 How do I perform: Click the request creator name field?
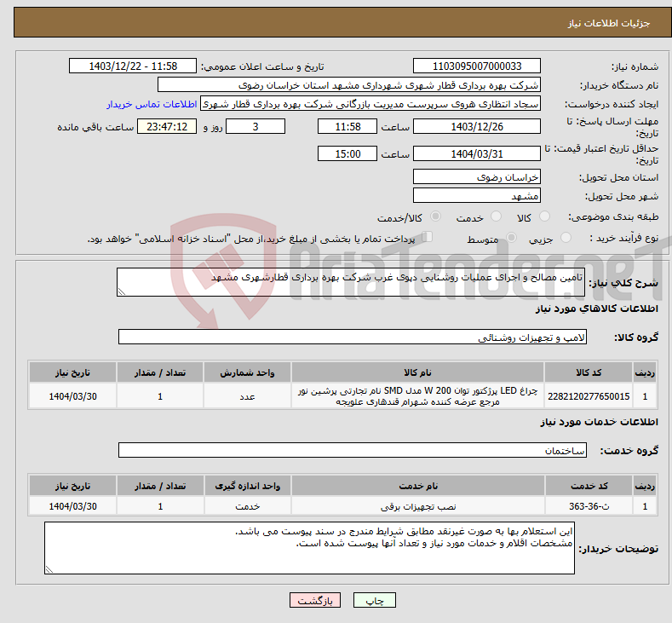click(x=370, y=104)
